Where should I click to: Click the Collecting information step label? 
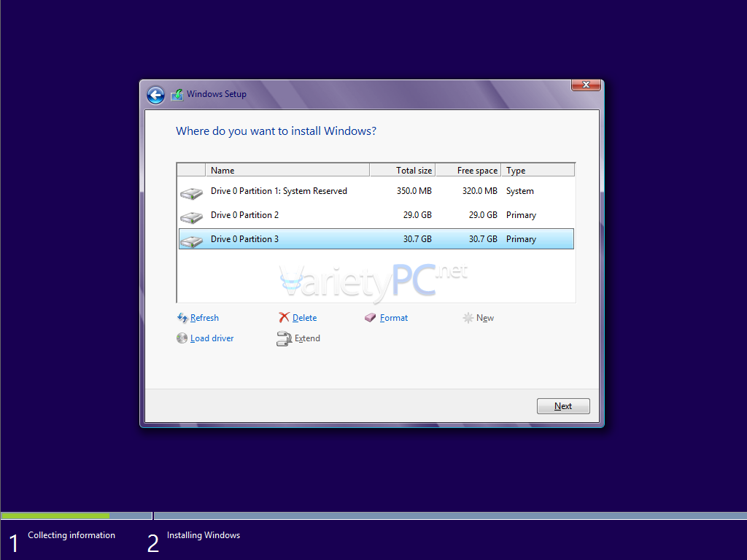[71, 535]
